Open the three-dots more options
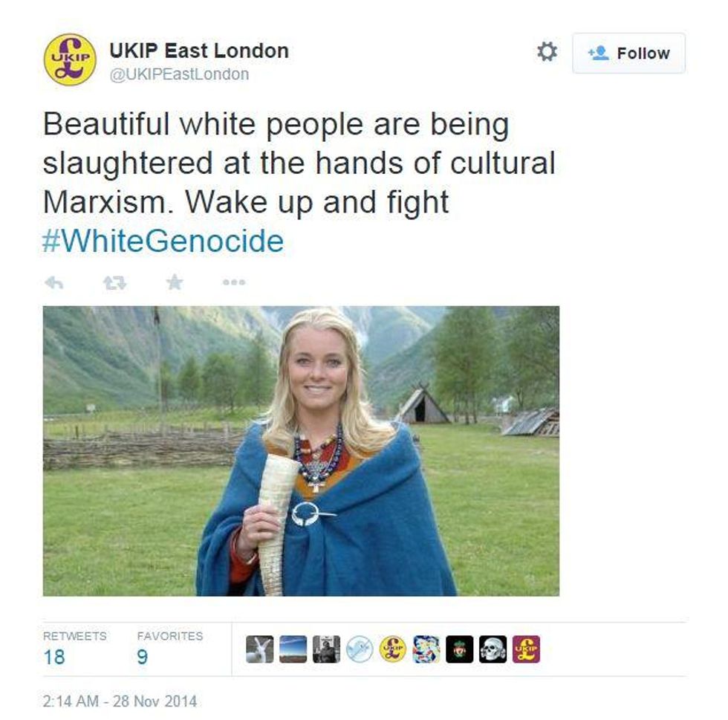The image size is (728, 720). point(234,282)
